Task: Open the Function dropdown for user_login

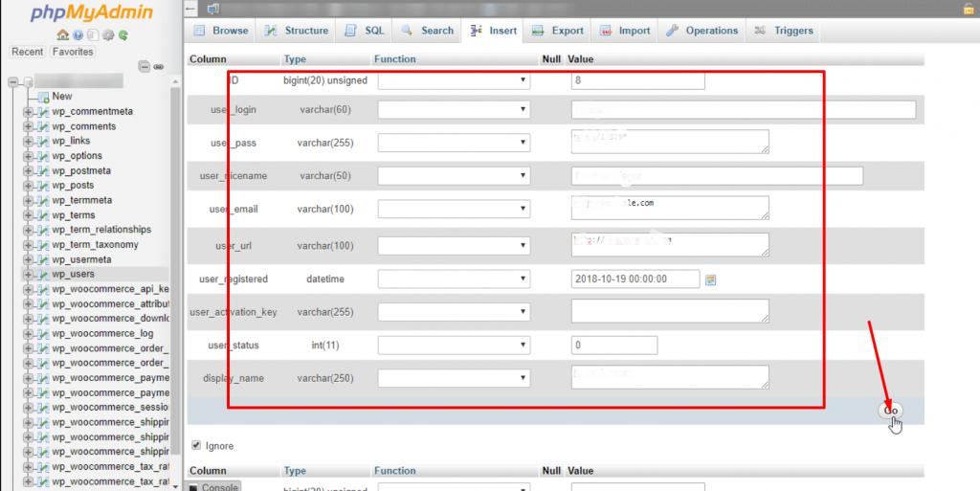Action: [x=454, y=110]
